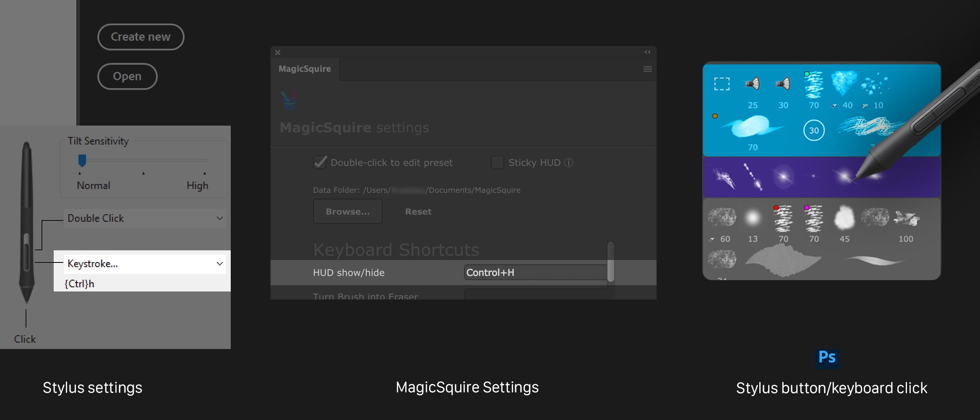Click the Normal tilt sensitivity label

coord(94,186)
